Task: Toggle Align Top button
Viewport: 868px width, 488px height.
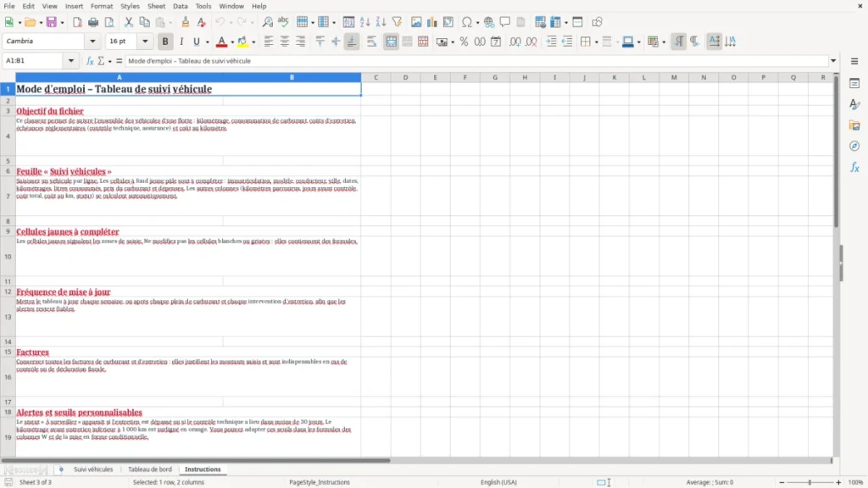Action: [320, 42]
